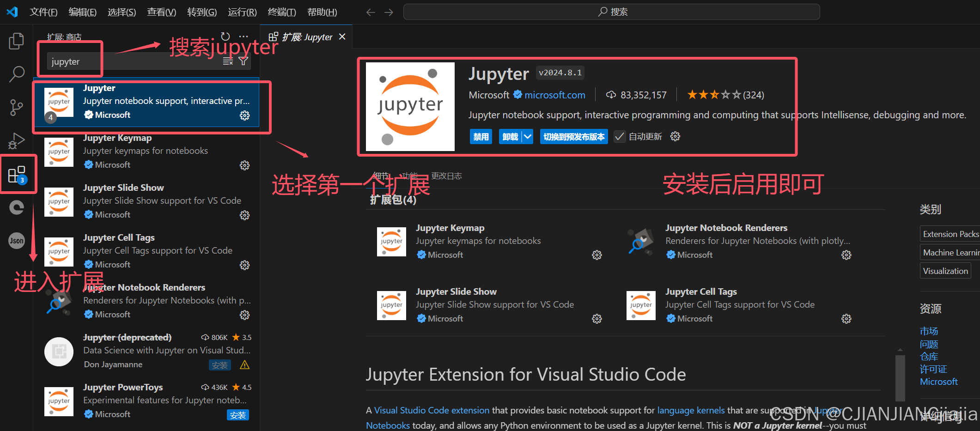Open the language kernels link
The height and width of the screenshot is (431, 980).
coord(691,410)
